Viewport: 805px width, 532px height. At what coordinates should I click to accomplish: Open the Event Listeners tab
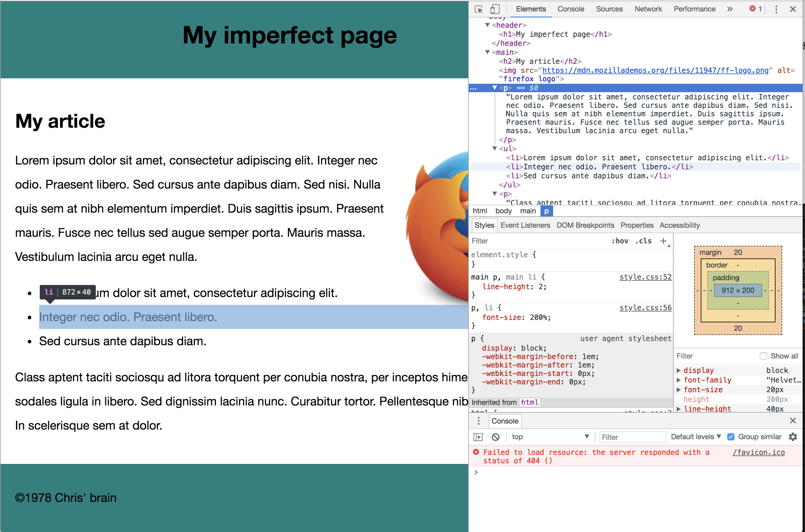pyautogui.click(x=525, y=225)
